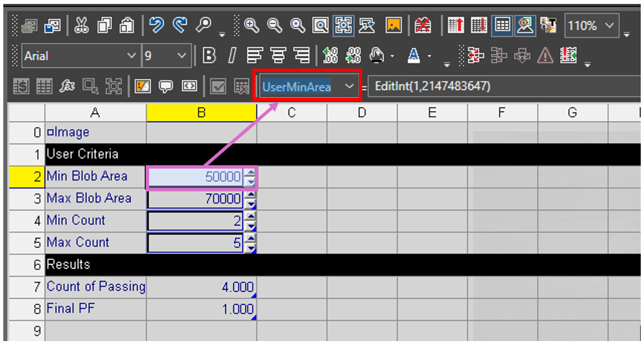The width and height of the screenshot is (644, 343).
Task: Click the dollar sign reference icon
Action: click(x=20, y=86)
